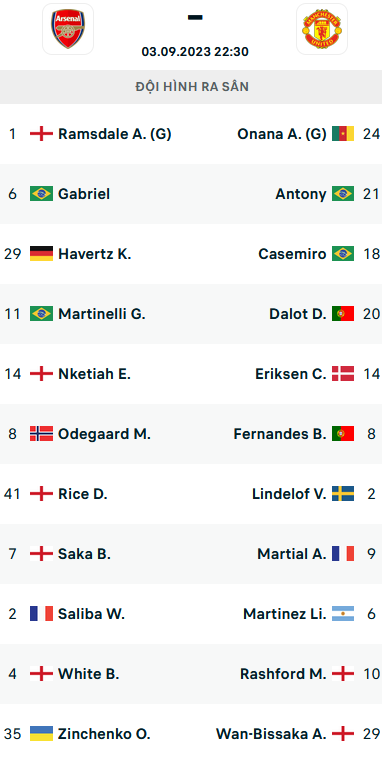Click the Argentine flag next to Martinez

click(x=343, y=614)
